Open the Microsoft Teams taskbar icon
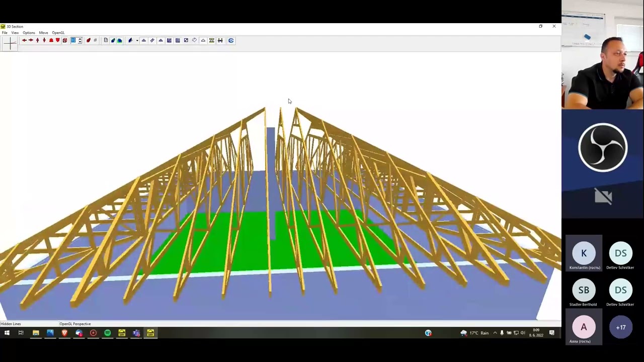Screen dimensions: 644x362 [x=136, y=333]
